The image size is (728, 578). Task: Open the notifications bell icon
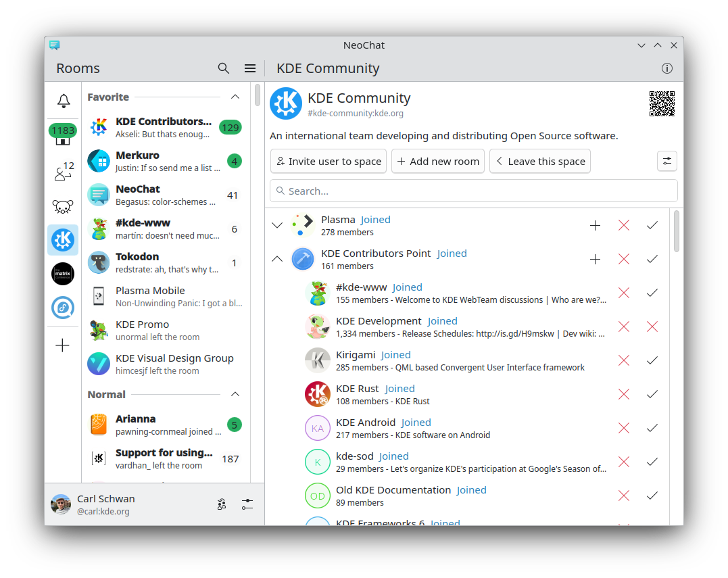(63, 101)
